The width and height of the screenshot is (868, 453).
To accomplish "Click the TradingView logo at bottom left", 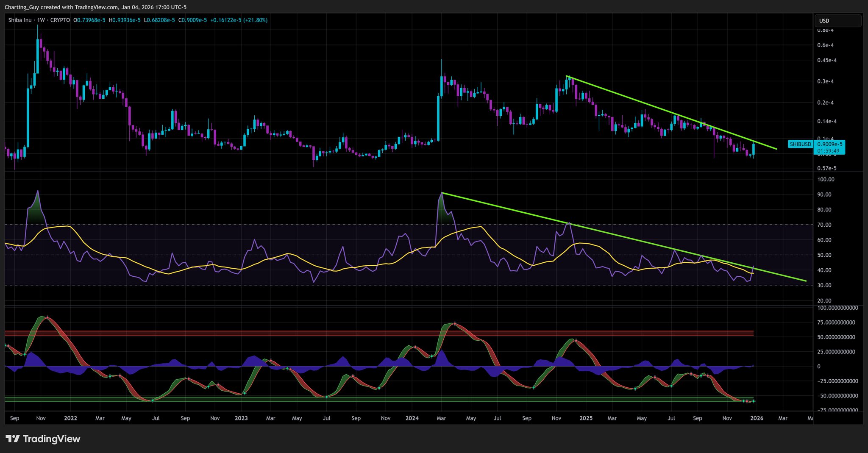I will click(42, 439).
